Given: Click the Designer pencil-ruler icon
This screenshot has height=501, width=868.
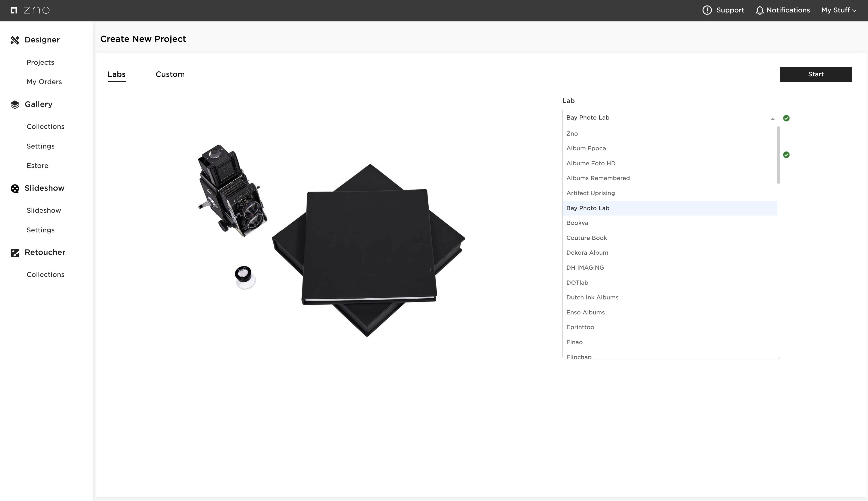Looking at the screenshot, I should pos(15,40).
